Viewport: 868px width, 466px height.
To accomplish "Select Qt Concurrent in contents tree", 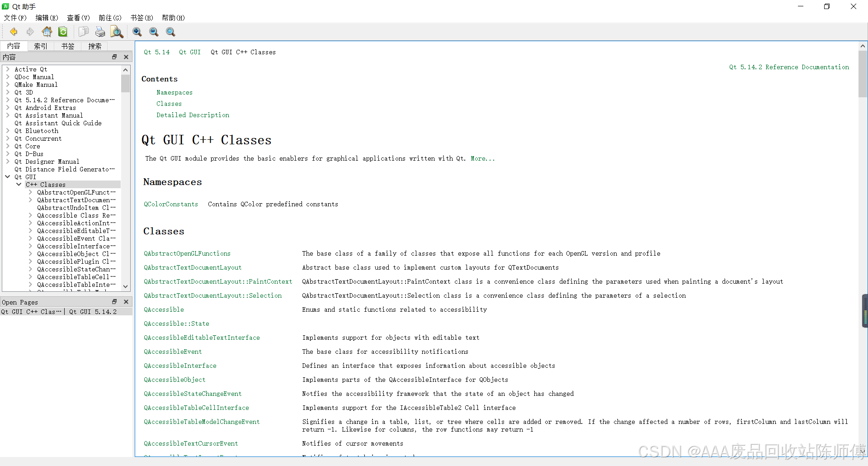I will pyautogui.click(x=38, y=138).
